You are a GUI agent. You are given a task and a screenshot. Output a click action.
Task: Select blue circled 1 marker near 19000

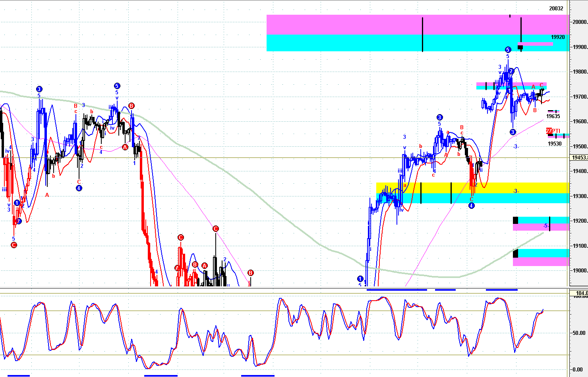[360, 279]
